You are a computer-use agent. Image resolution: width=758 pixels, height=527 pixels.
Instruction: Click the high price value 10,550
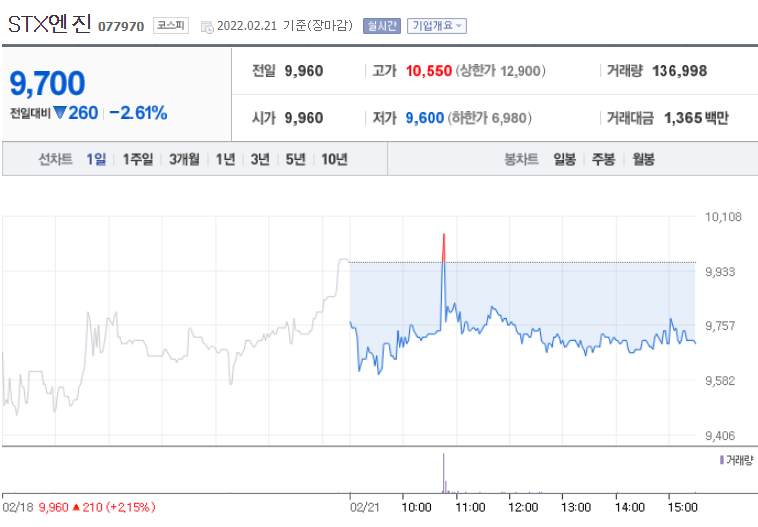point(429,71)
